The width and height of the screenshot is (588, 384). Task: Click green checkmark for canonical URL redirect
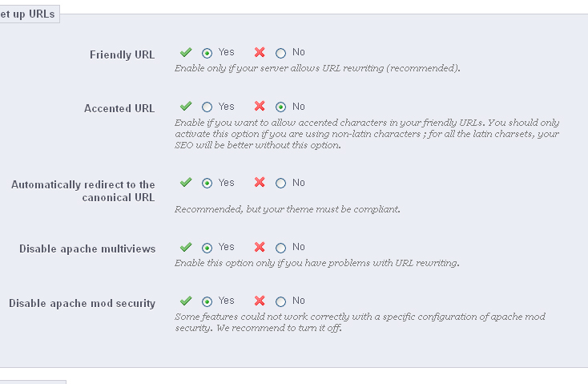(x=186, y=183)
